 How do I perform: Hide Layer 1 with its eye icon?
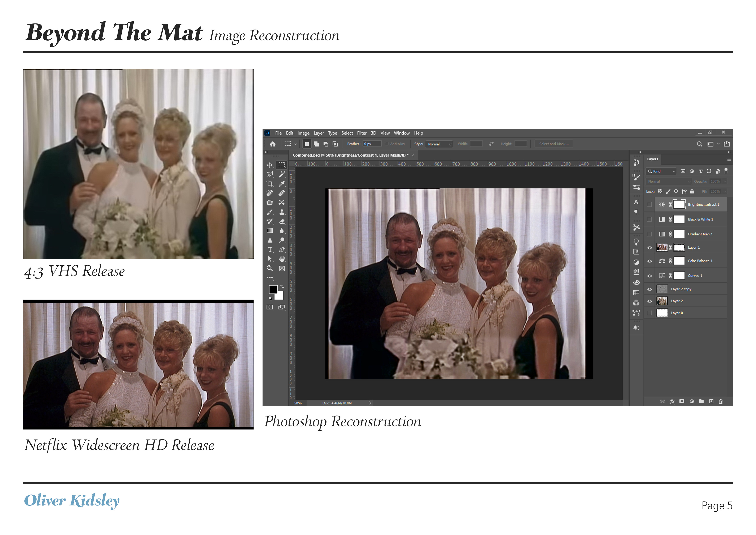(649, 248)
